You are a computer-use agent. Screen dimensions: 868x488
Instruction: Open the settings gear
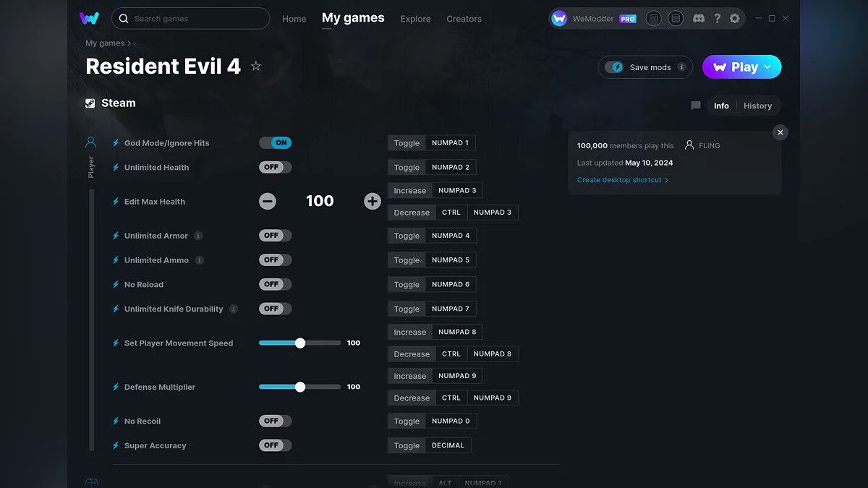(735, 19)
